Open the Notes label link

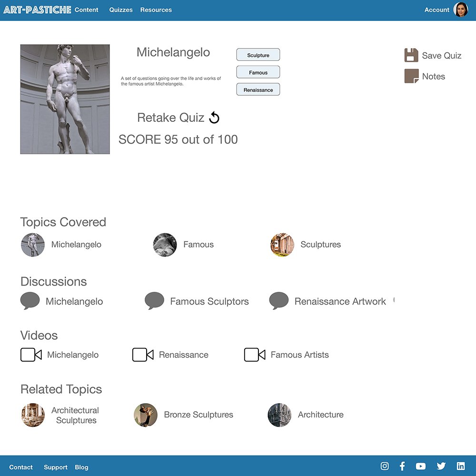tap(434, 77)
